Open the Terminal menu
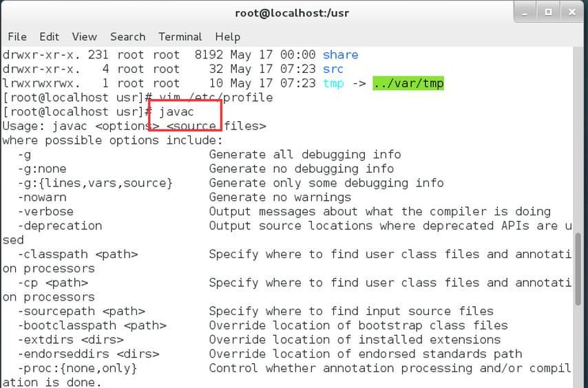The height and width of the screenshot is (388, 588). tap(180, 36)
